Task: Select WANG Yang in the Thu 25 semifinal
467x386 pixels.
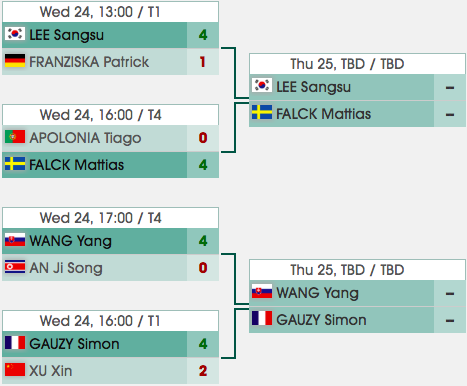Action: [x=317, y=293]
